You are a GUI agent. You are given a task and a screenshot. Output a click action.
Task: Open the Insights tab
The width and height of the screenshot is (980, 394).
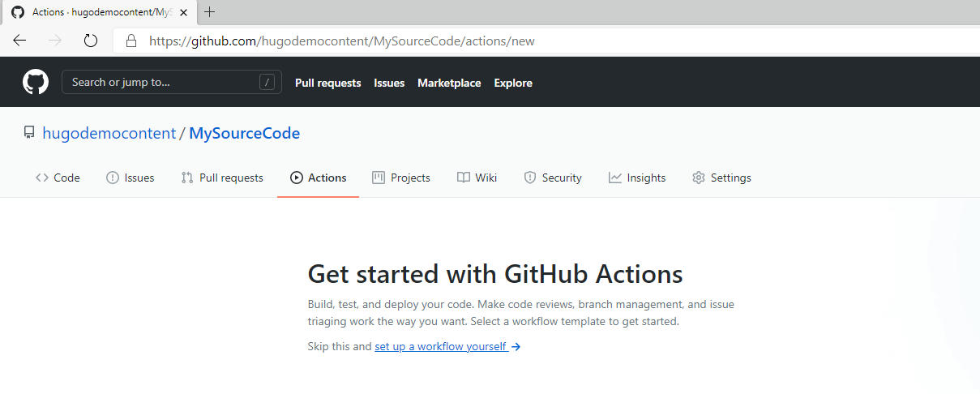point(637,178)
